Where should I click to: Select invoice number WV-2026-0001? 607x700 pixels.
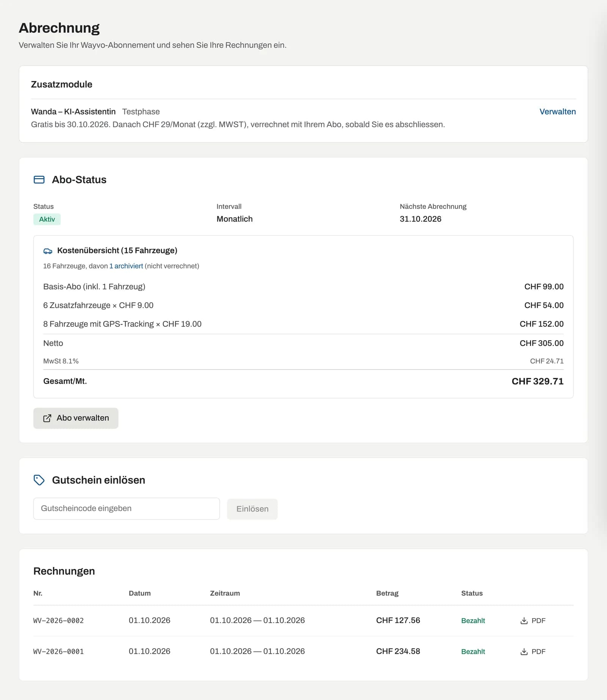click(x=58, y=651)
